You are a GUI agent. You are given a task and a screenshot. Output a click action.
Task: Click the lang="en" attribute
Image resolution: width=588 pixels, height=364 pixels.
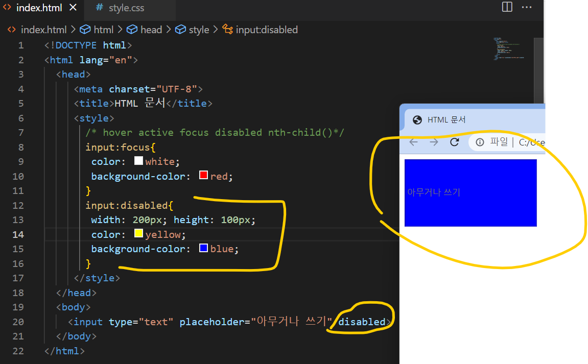pos(106,60)
